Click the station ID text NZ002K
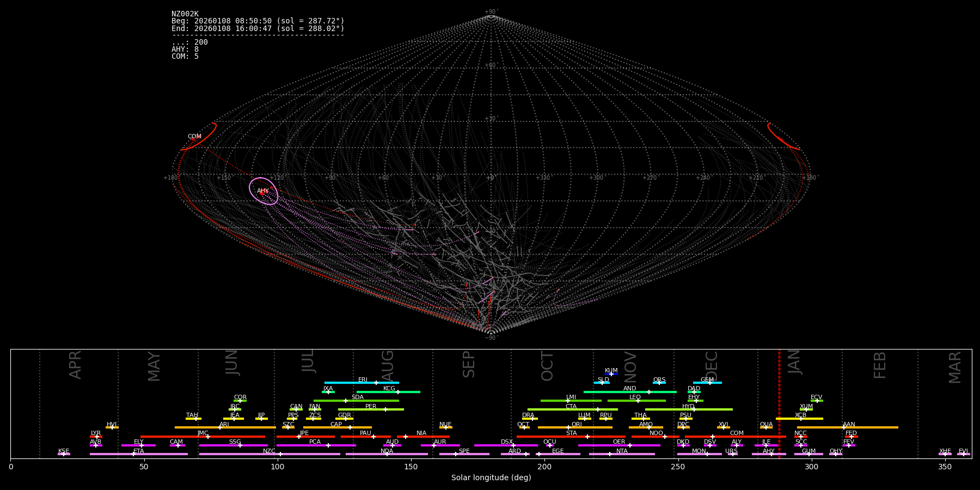980x490 pixels. tap(185, 14)
